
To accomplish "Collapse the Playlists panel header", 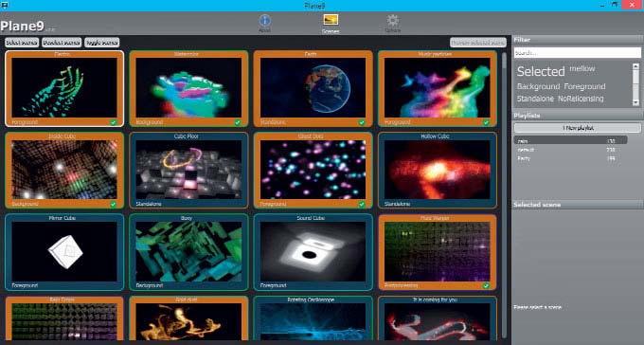I will point(578,116).
